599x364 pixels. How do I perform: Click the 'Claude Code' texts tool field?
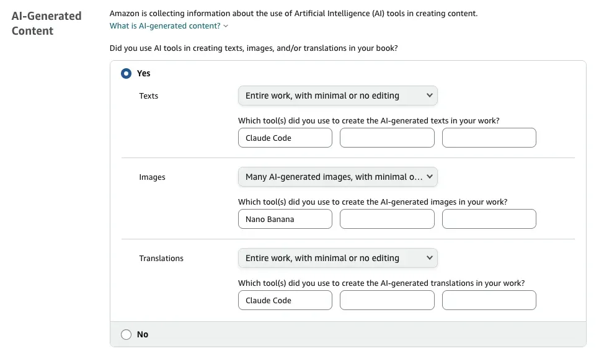(285, 138)
